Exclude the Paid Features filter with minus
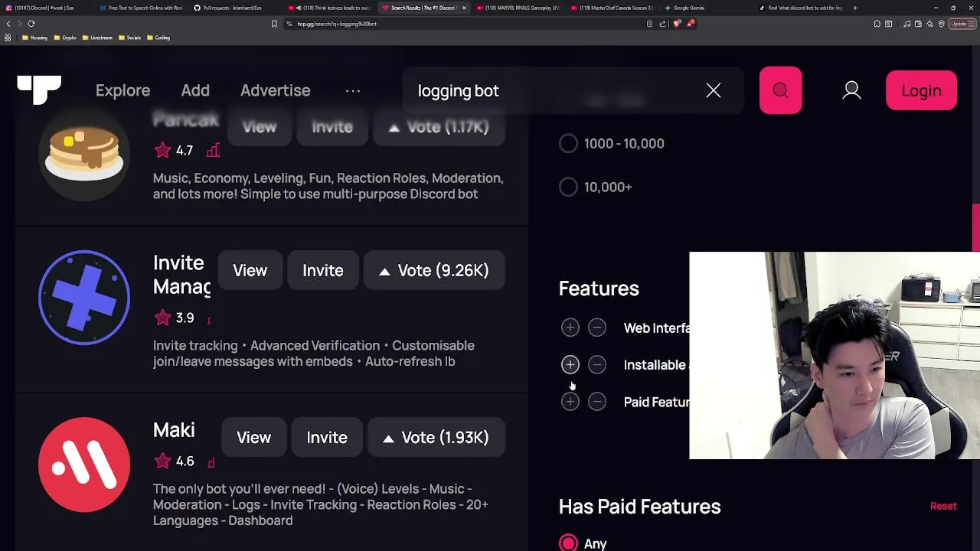Image resolution: width=980 pixels, height=551 pixels. (596, 402)
